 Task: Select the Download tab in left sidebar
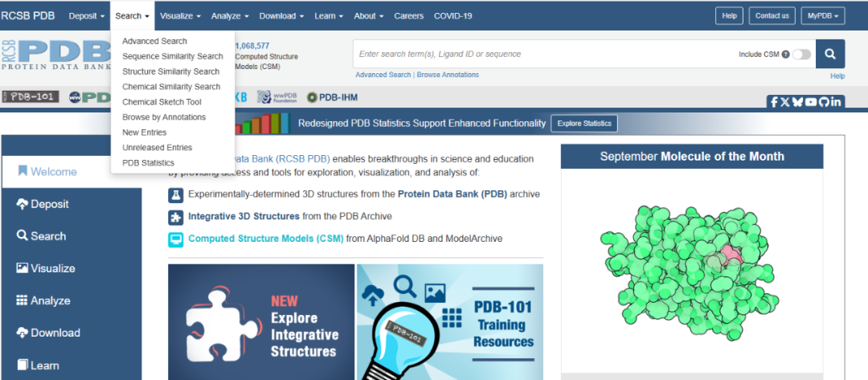pos(55,333)
